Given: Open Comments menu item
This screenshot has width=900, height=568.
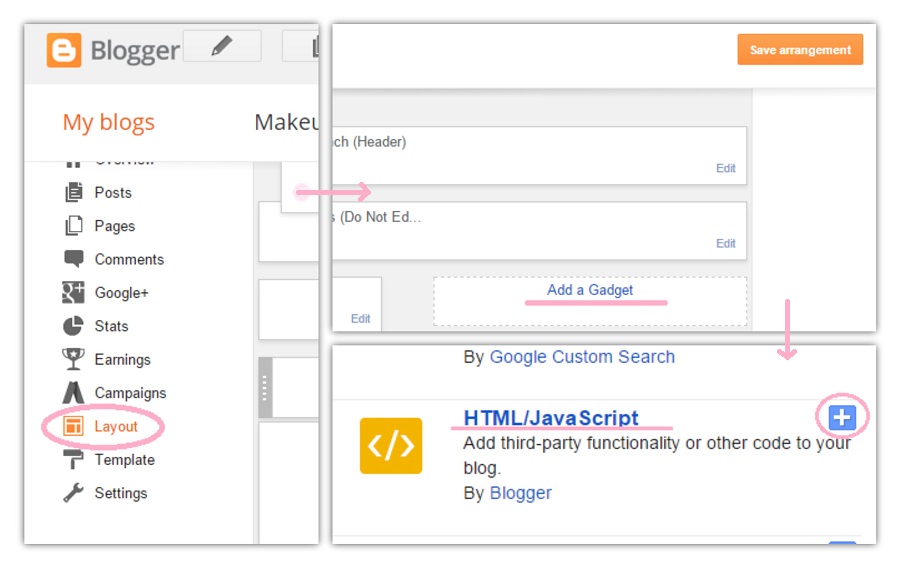Looking at the screenshot, I should pyautogui.click(x=129, y=259).
